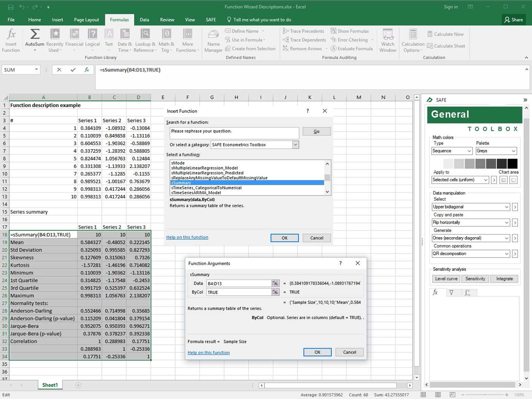
Task: Select sTimeSeriesARIMA_Model in function list
Action: click(x=247, y=193)
